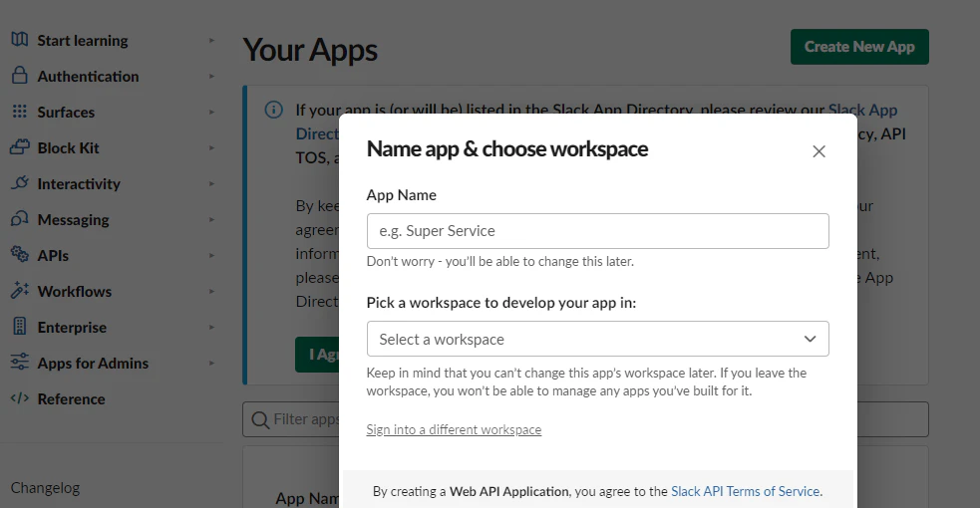Click the Authentication lock icon
Viewport: 980px width, 508px height.
pyautogui.click(x=19, y=76)
